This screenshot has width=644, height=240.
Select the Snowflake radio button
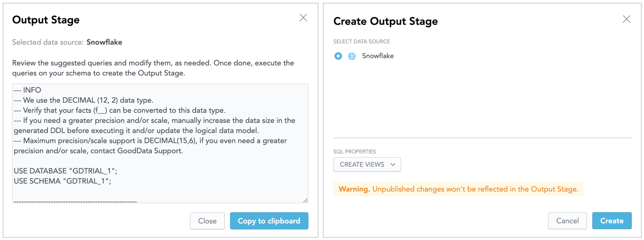[x=338, y=56]
